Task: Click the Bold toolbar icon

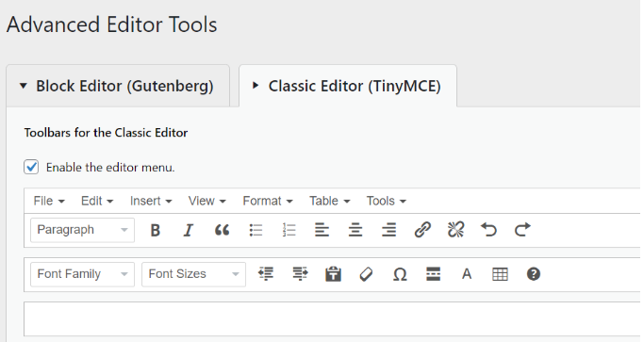Action: point(155,230)
